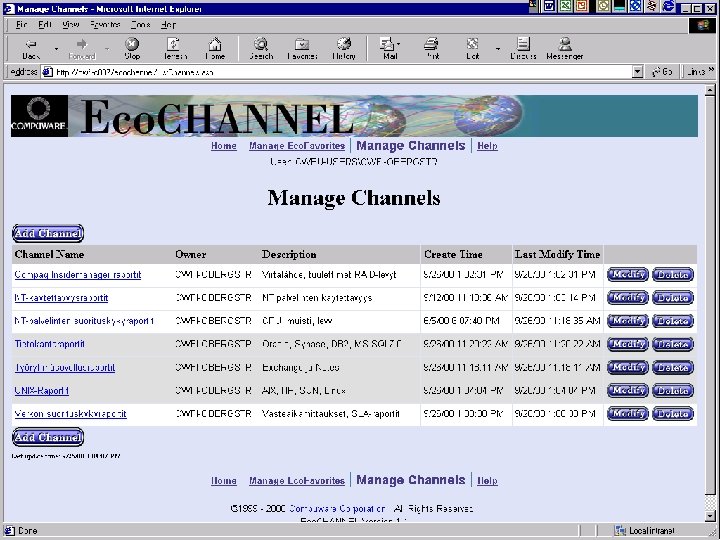Click the top Add Channel button
The image size is (720, 540).
(48, 233)
